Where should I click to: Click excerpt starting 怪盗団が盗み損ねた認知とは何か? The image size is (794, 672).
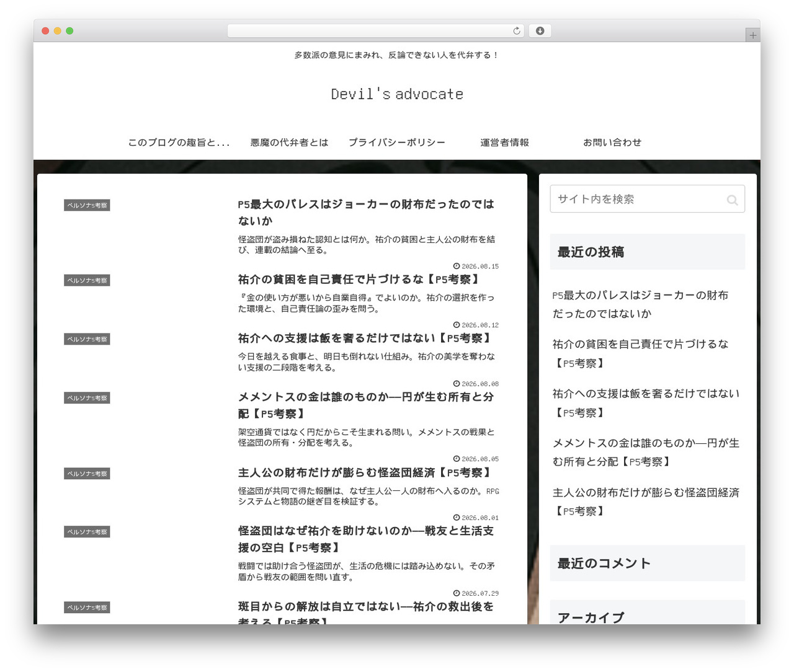point(366,245)
